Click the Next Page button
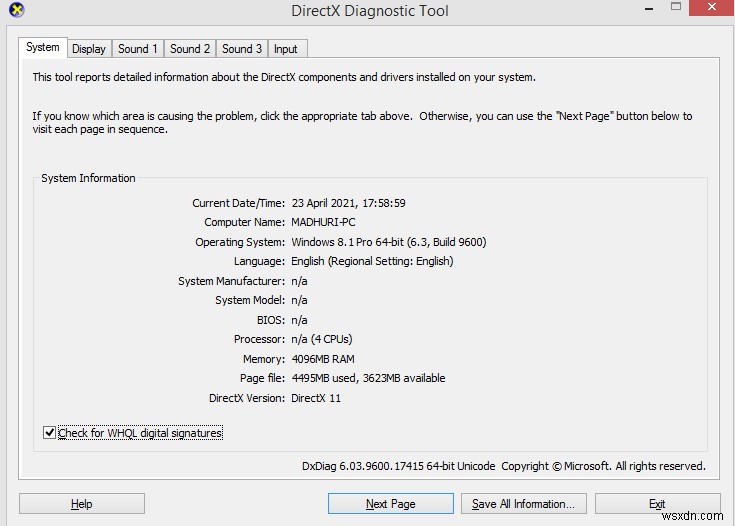Viewport: 735px width, 526px height. point(390,503)
